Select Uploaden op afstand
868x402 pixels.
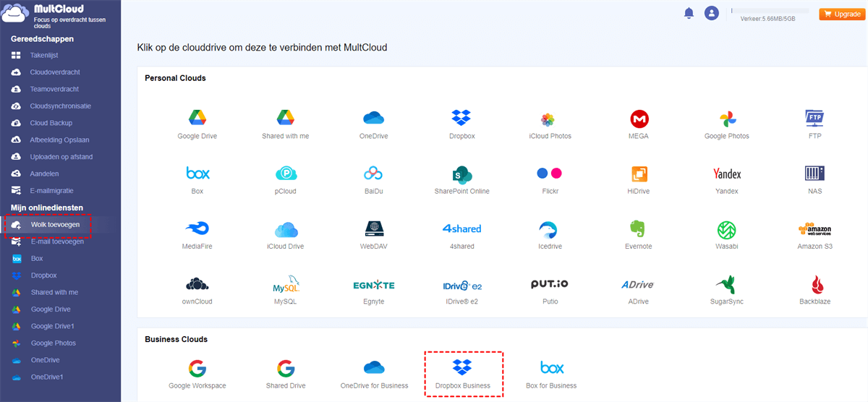60,157
